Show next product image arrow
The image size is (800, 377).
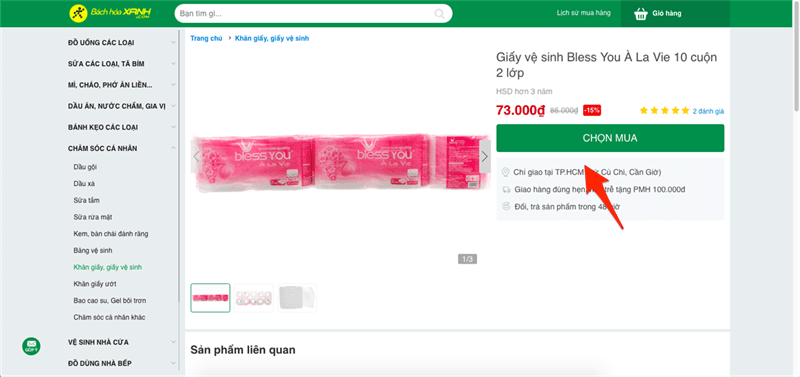pos(485,156)
